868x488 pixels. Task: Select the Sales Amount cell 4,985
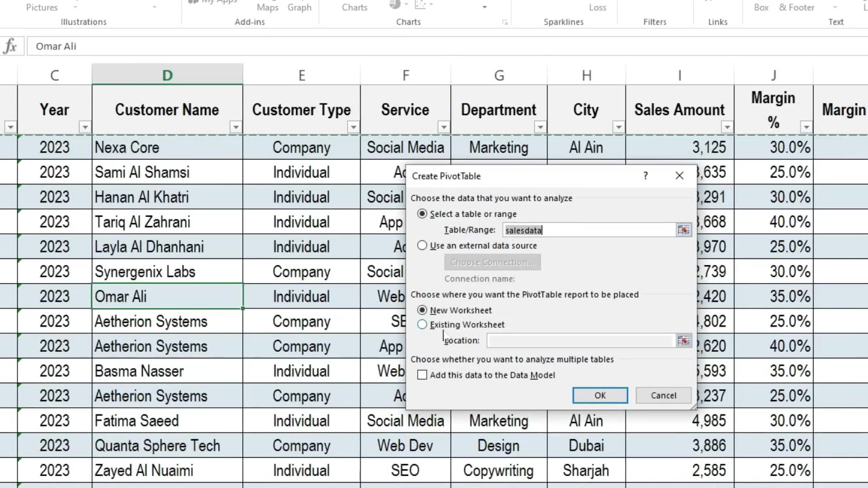pos(680,421)
